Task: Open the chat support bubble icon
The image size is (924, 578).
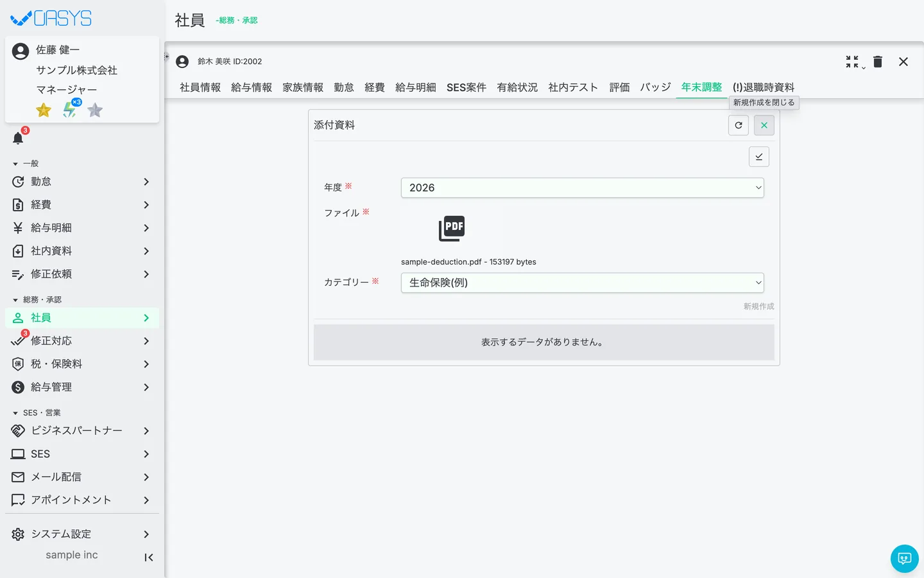Action: 905,559
